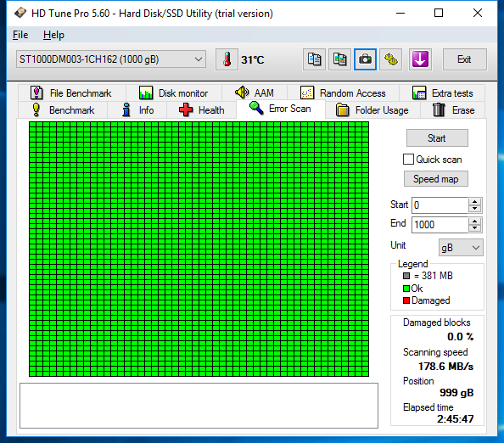Viewport: 504px width, 443px height.
Task: Increase Start value with up arrow
Action: (x=475, y=202)
